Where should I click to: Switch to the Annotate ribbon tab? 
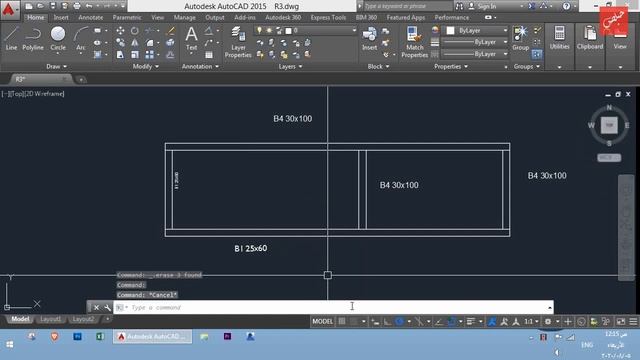(x=91, y=18)
